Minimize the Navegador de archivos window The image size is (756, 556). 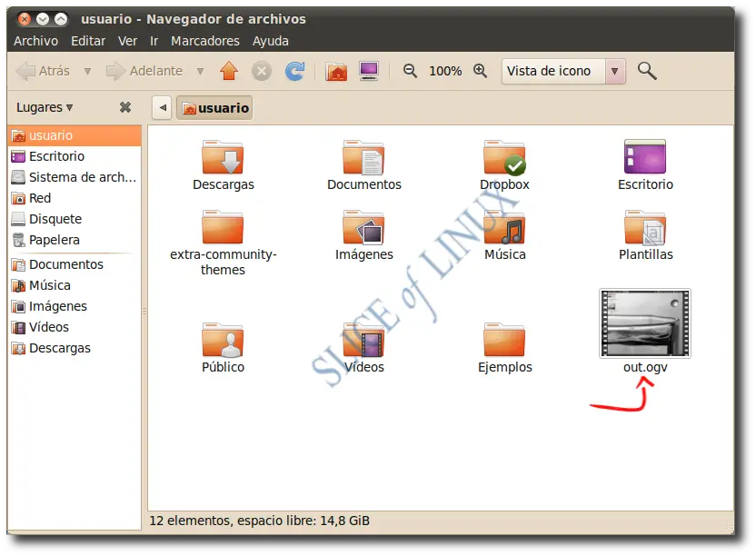click(43, 19)
